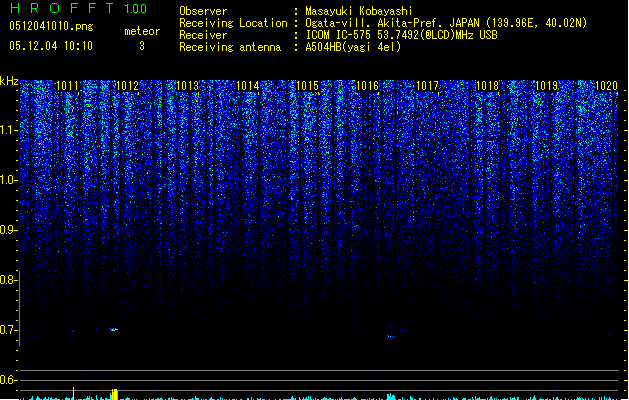Click the kHz axis unit label
This screenshot has height=400, width=629.
click(x=9, y=81)
